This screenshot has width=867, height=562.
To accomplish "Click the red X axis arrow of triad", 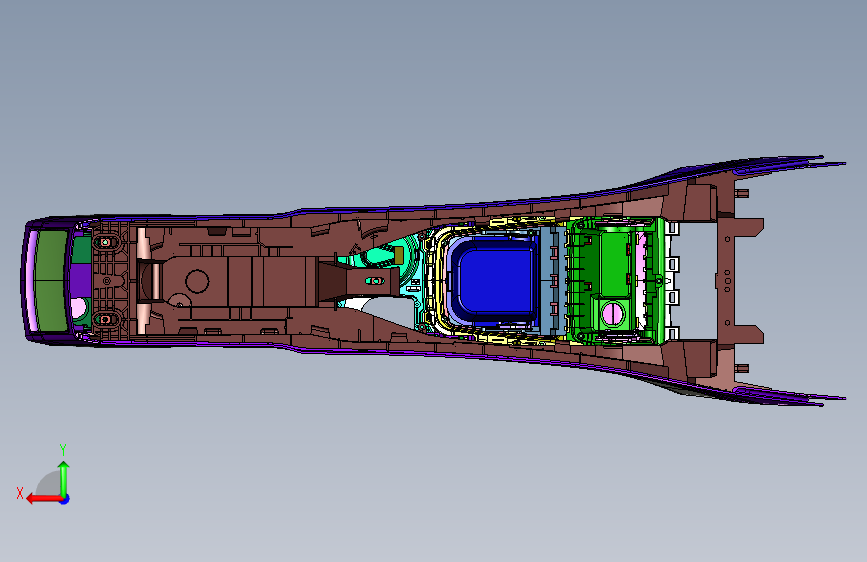I will (44, 499).
